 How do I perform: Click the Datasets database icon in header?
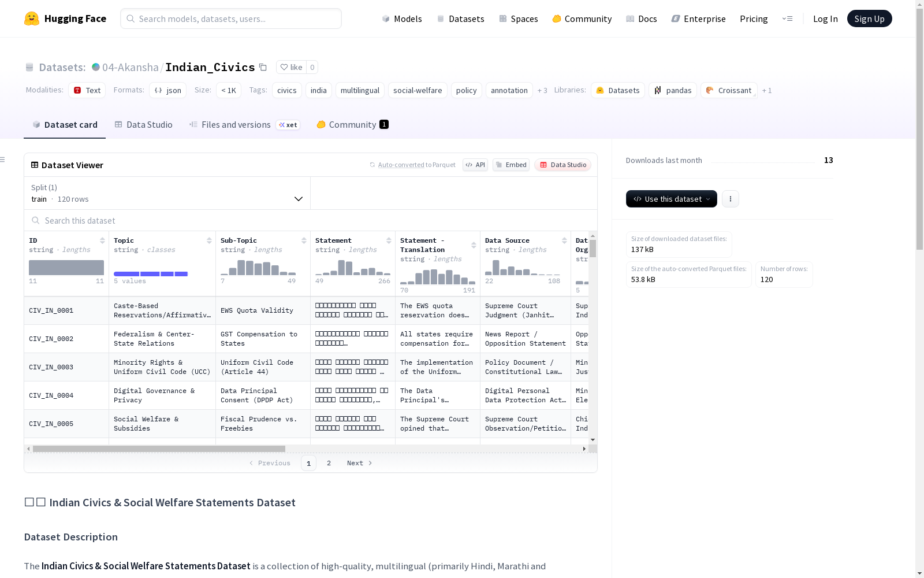tap(29, 68)
